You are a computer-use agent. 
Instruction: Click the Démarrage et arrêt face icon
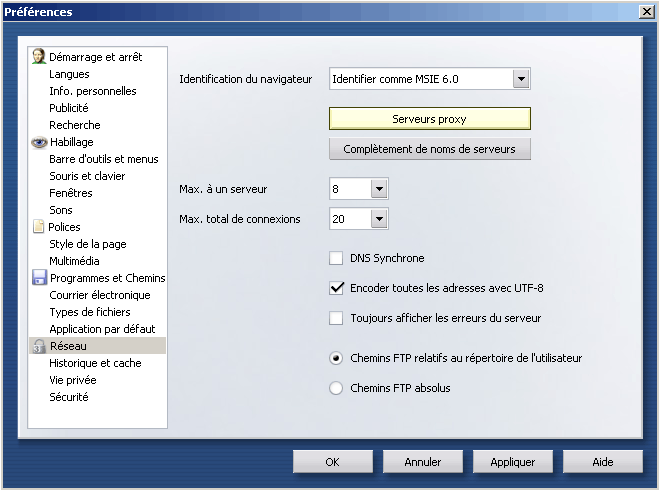39,56
